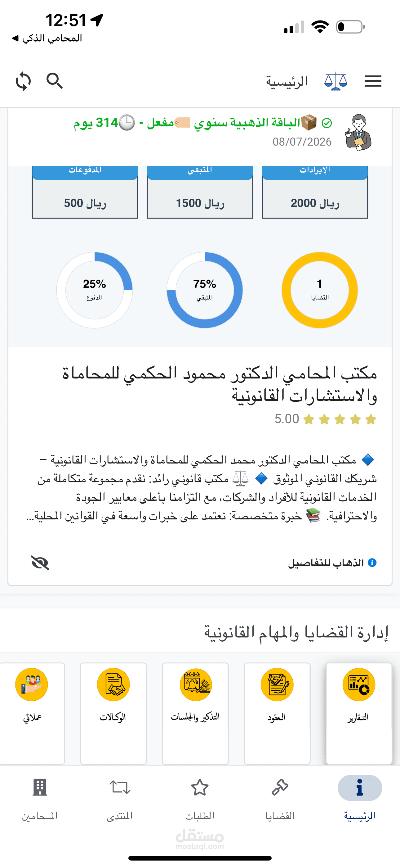Tap the lawyer avatar illustration
This screenshot has width=400, height=868.
(x=358, y=133)
